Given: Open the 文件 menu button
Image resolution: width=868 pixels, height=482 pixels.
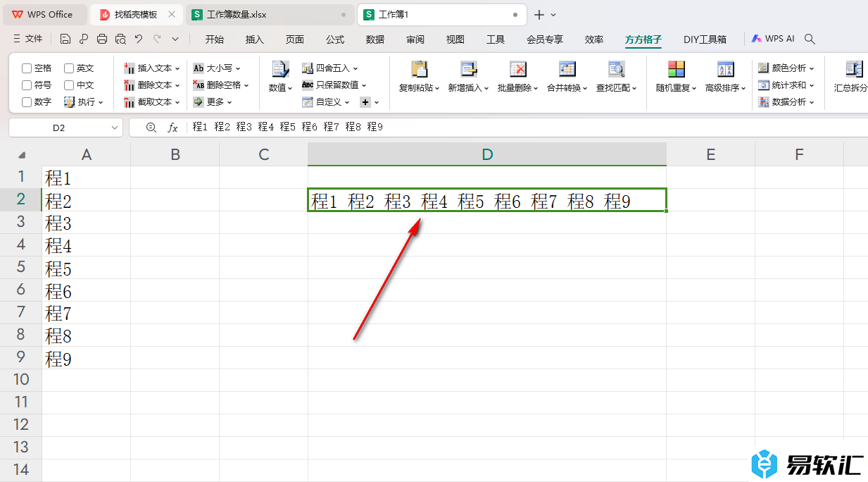Looking at the screenshot, I should click(28, 39).
